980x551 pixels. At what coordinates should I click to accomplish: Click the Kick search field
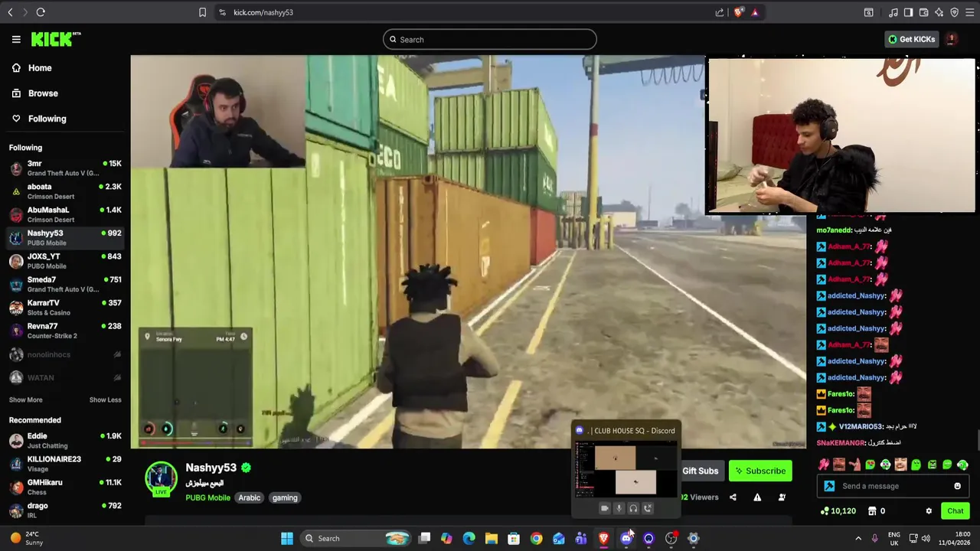[x=490, y=40]
